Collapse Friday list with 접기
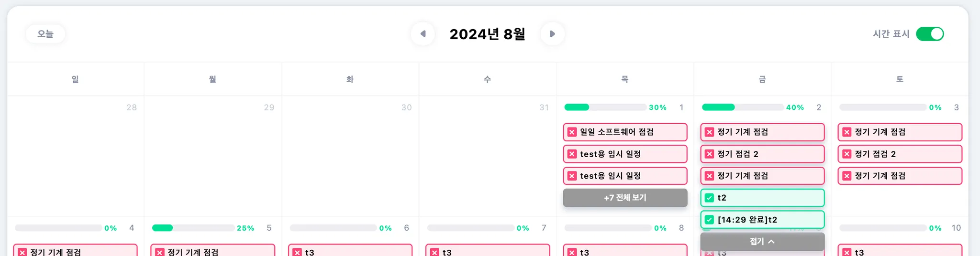Screen dimensions: 980x256 pos(757,242)
